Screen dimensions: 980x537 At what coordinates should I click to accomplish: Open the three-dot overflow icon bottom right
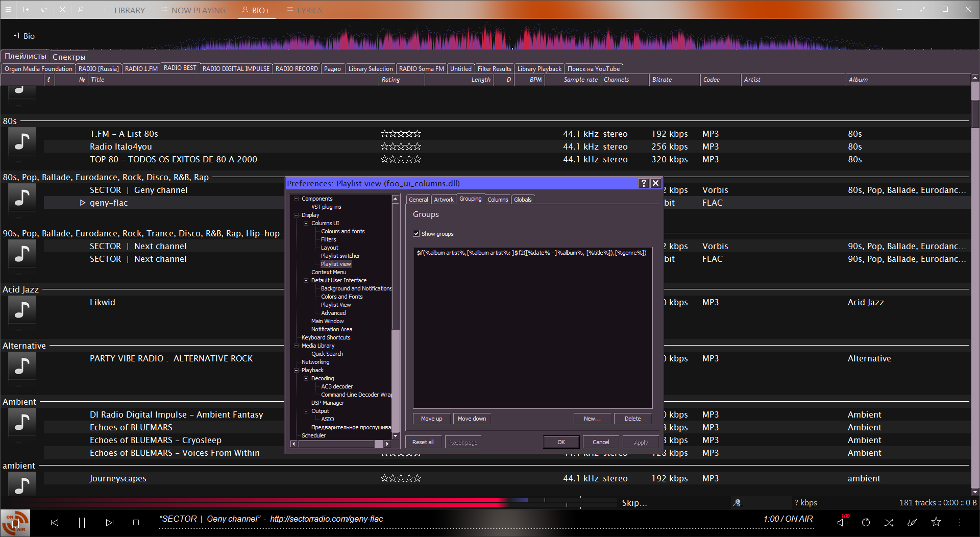pos(960,522)
